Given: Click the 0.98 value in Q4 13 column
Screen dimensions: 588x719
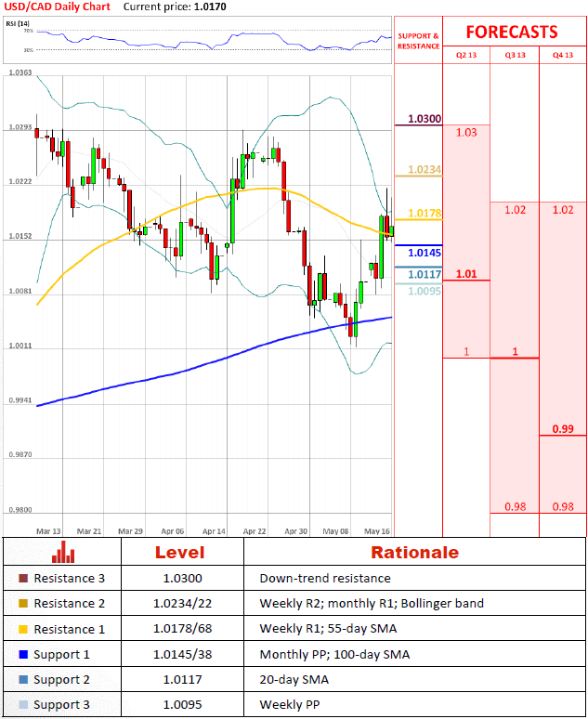Looking at the screenshot, I should click(563, 506).
